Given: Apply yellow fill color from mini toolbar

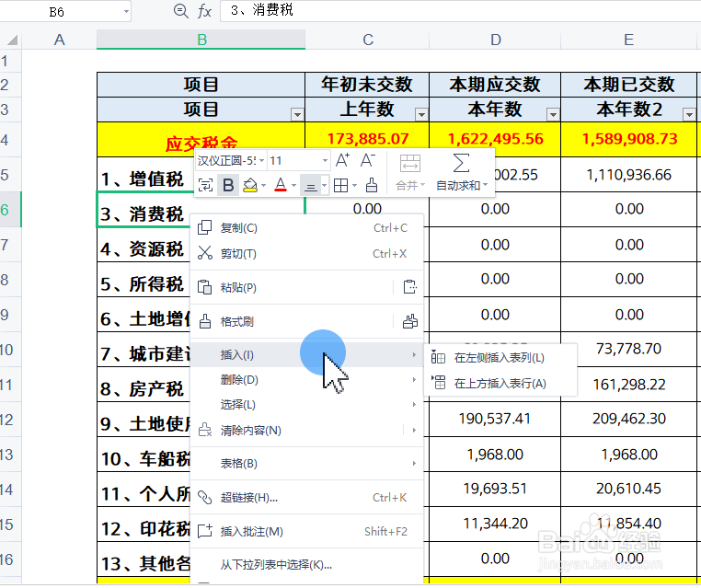Looking at the screenshot, I should (x=250, y=185).
